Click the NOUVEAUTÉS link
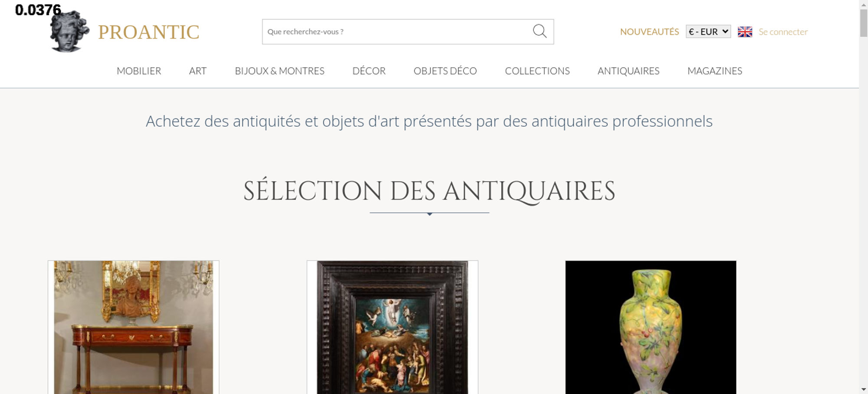Viewport: 868px width, 394px height. 649,32
